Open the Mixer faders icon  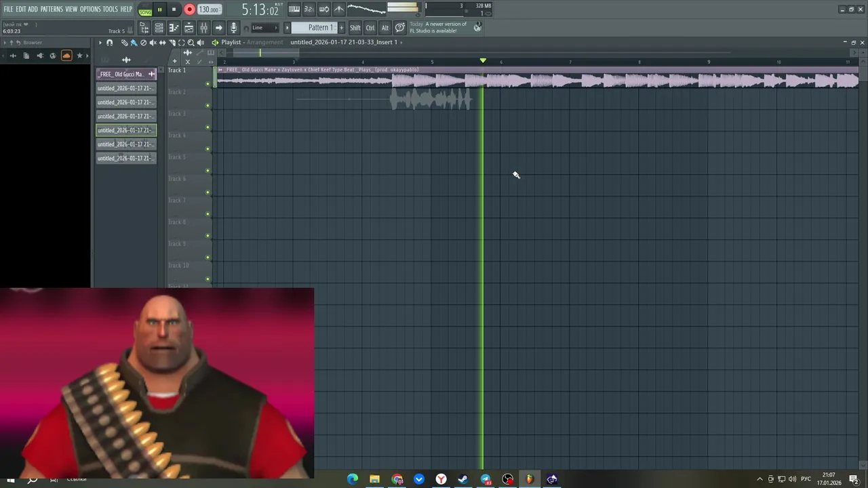point(203,28)
